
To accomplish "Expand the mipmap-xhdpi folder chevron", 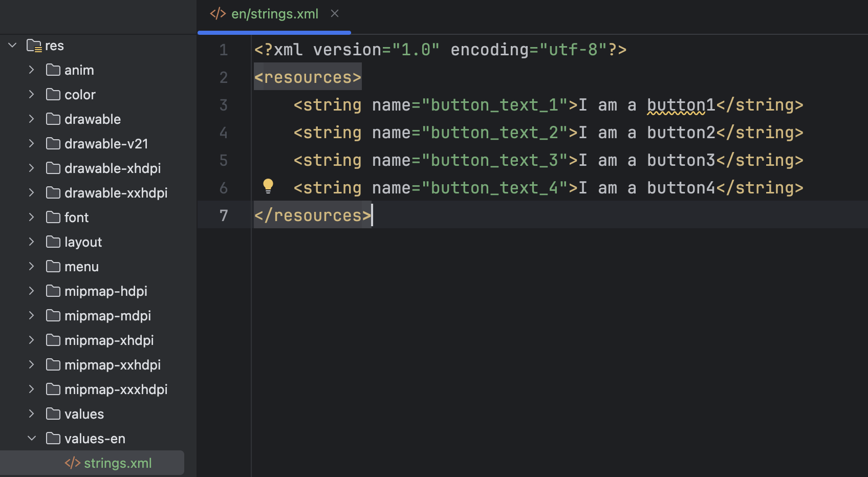I will pyautogui.click(x=32, y=340).
